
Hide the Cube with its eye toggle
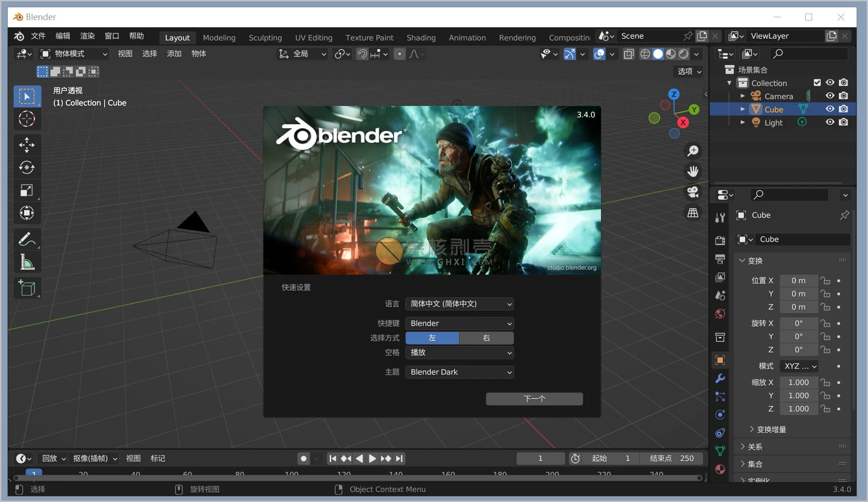[x=830, y=109]
